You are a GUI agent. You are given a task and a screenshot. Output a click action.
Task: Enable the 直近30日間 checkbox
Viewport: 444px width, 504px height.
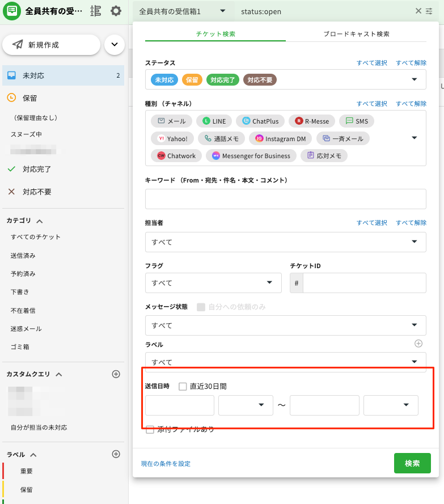point(183,387)
